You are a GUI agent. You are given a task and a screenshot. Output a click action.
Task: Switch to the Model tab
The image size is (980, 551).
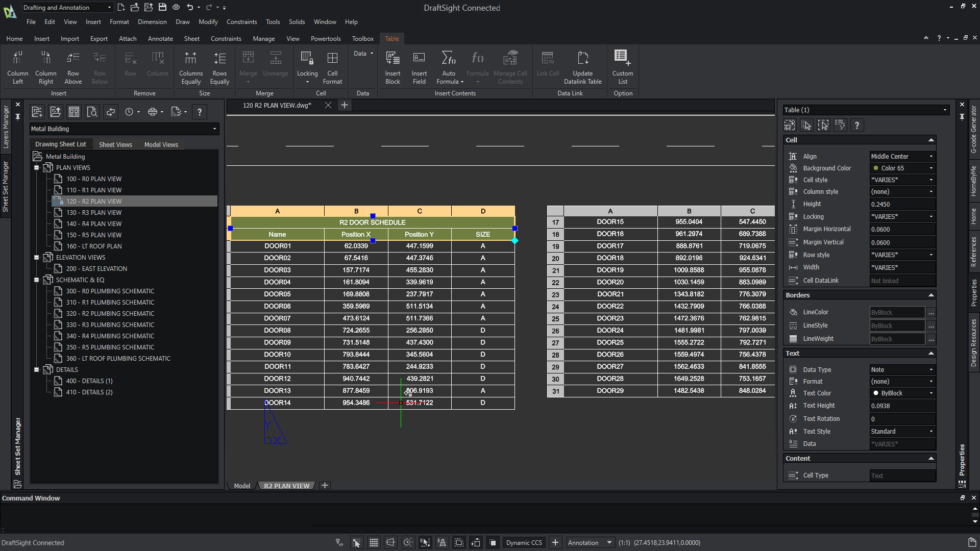[241, 486]
